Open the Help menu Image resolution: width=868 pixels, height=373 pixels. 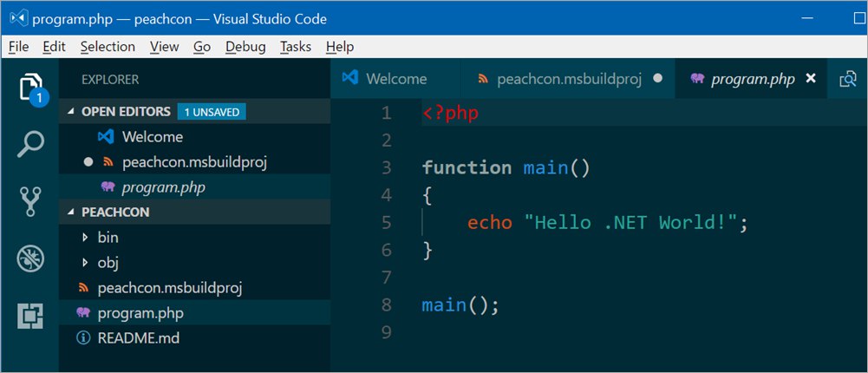340,47
